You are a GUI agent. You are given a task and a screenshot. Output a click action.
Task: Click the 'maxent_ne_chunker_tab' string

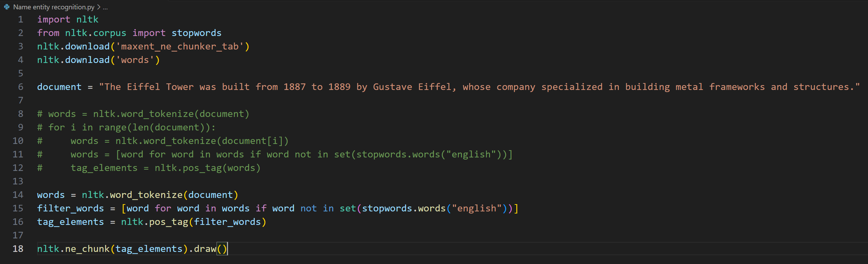click(179, 46)
